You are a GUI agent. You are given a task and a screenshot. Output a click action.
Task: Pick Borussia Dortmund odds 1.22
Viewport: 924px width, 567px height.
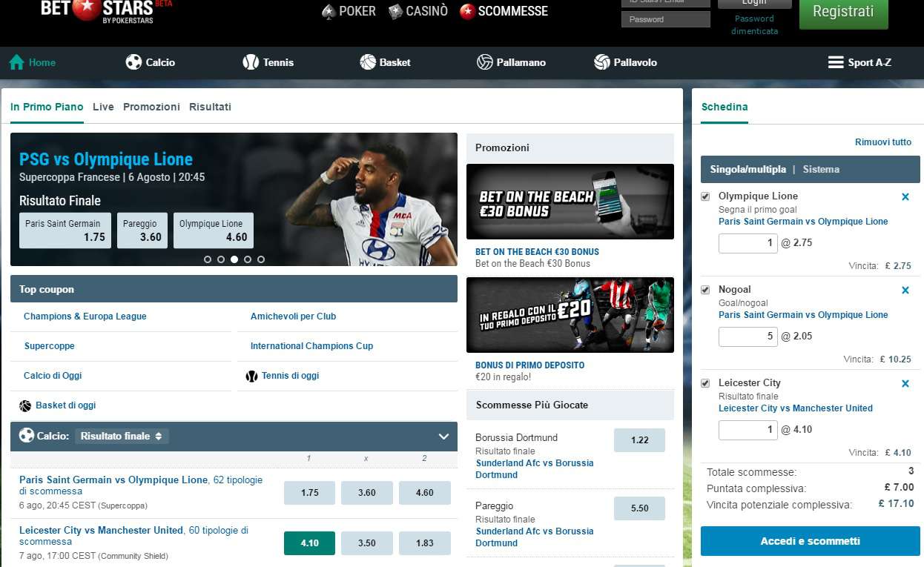pos(639,440)
